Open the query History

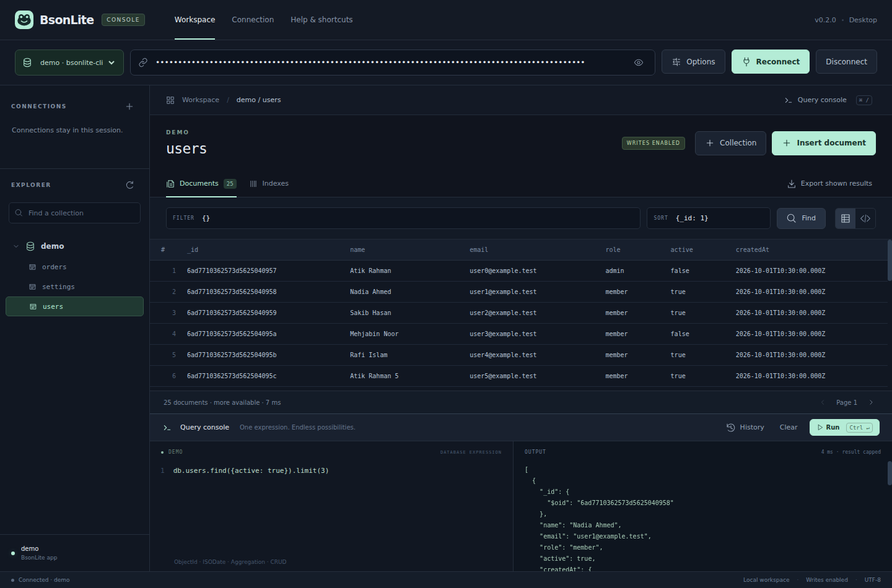[x=745, y=428]
